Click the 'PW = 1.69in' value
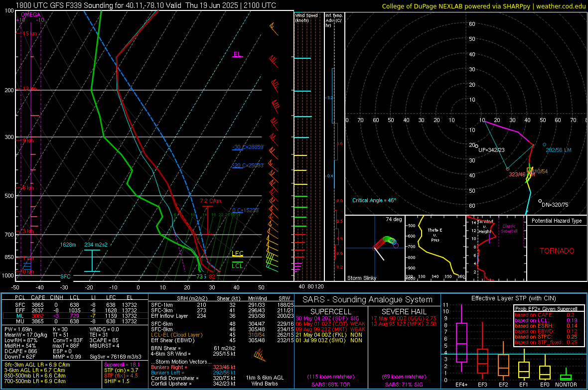This screenshot has height=390, width=588. [18, 329]
